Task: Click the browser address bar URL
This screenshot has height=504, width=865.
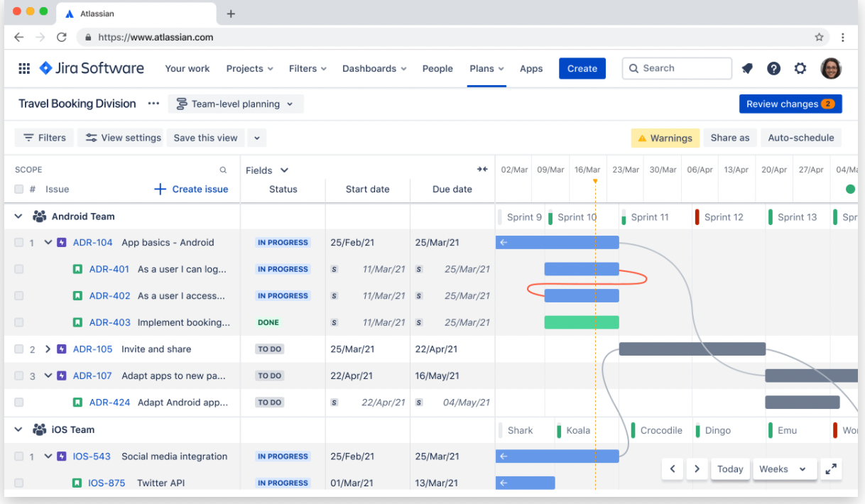Action: point(156,37)
